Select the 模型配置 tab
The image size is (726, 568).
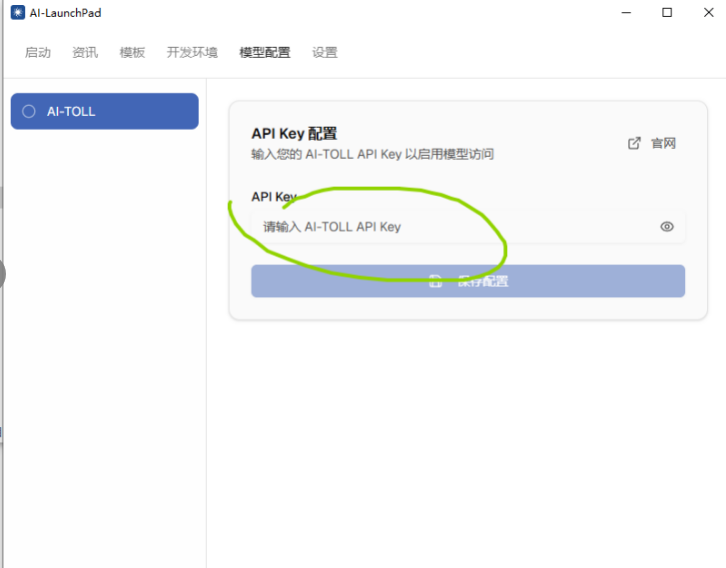pyautogui.click(x=265, y=52)
